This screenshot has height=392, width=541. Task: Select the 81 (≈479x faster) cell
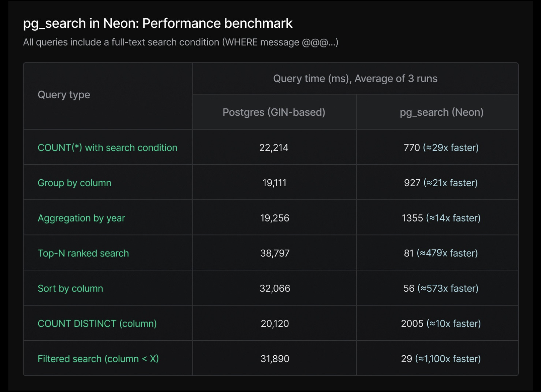pyautogui.click(x=437, y=253)
